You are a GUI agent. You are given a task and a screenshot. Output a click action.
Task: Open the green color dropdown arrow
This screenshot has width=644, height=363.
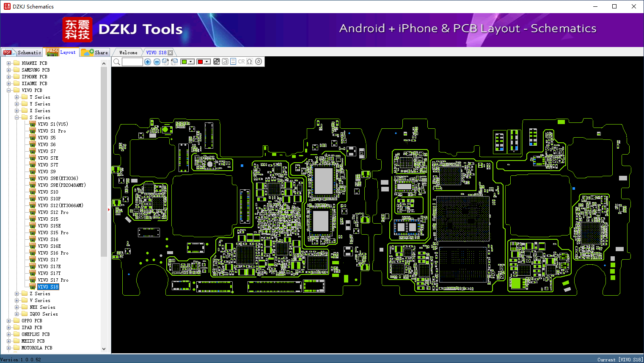pos(191,62)
